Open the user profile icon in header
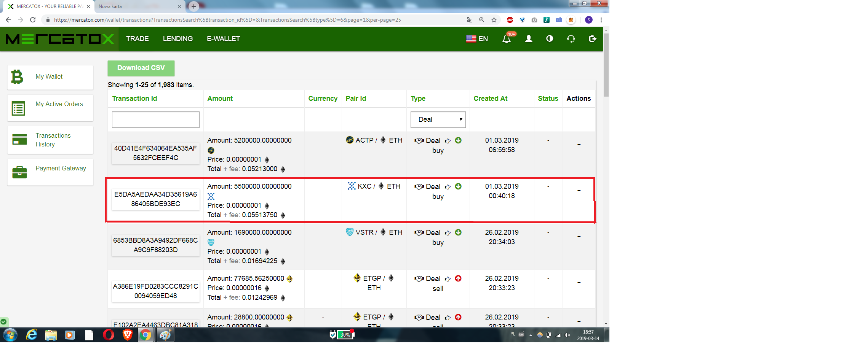 click(529, 38)
